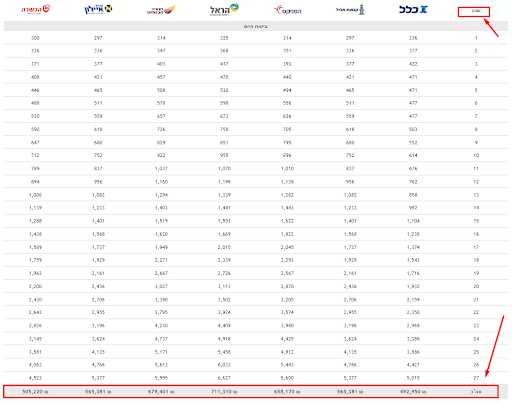Click the gray life insurance section banner
512x404 pixels.
pos(256,26)
